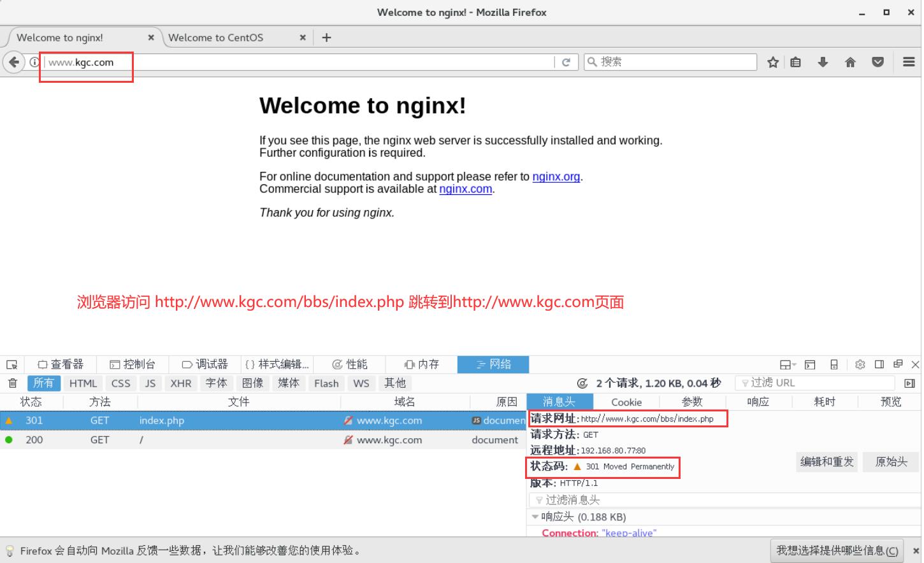Open the bookmarks list icon

pos(796,62)
